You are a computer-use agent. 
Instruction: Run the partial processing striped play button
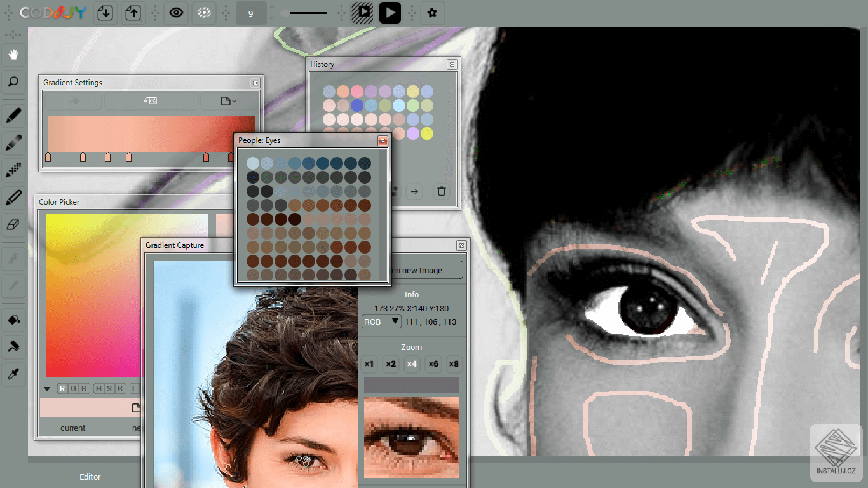[x=362, y=13]
